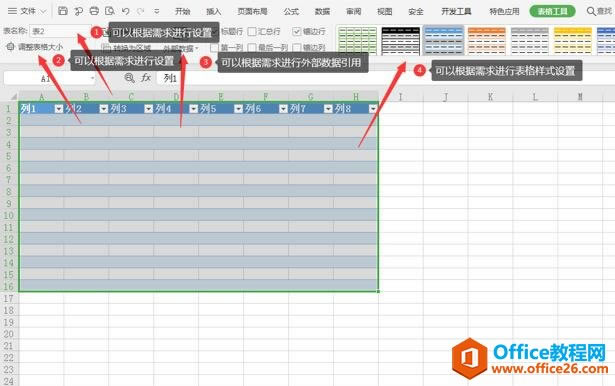This screenshot has height=386, width=615.
Task: Select column header I
Action: click(401, 96)
